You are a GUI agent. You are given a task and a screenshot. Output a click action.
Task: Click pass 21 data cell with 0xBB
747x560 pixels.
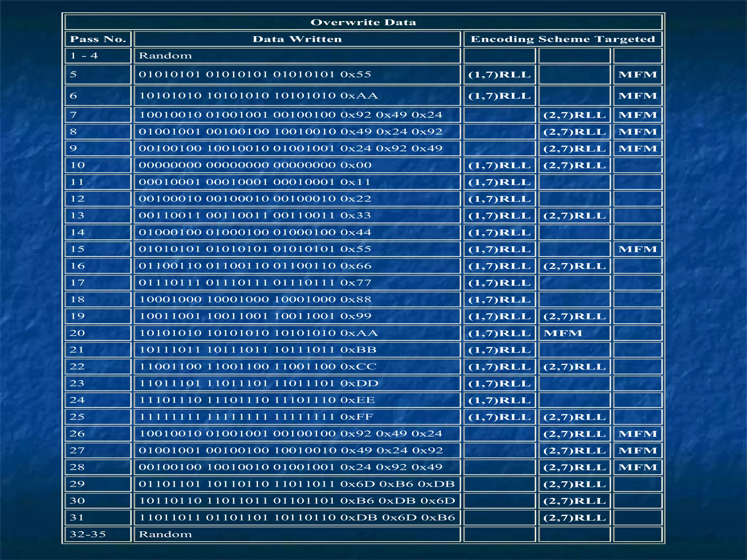[x=297, y=350]
